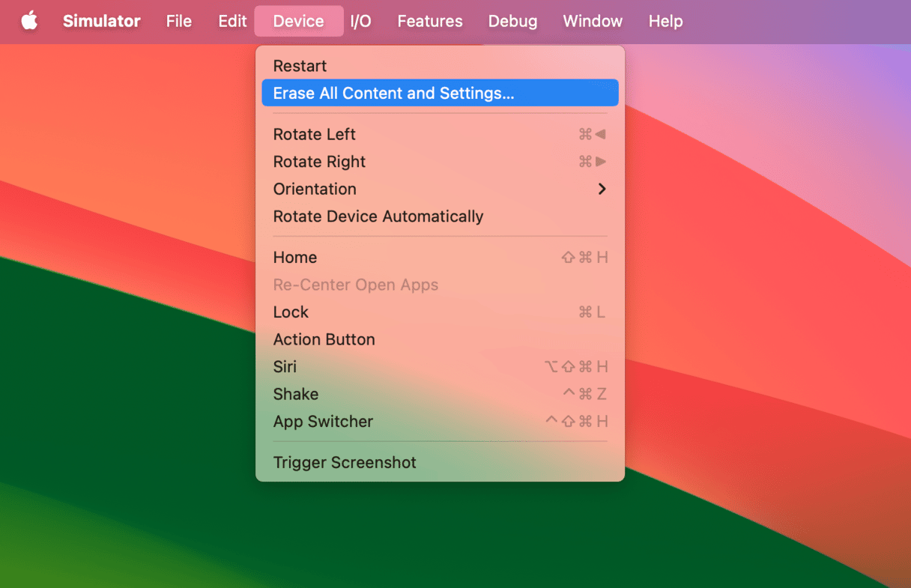Screen dimensions: 911x588
Task: Select Rotate Left
Action: 314,134
